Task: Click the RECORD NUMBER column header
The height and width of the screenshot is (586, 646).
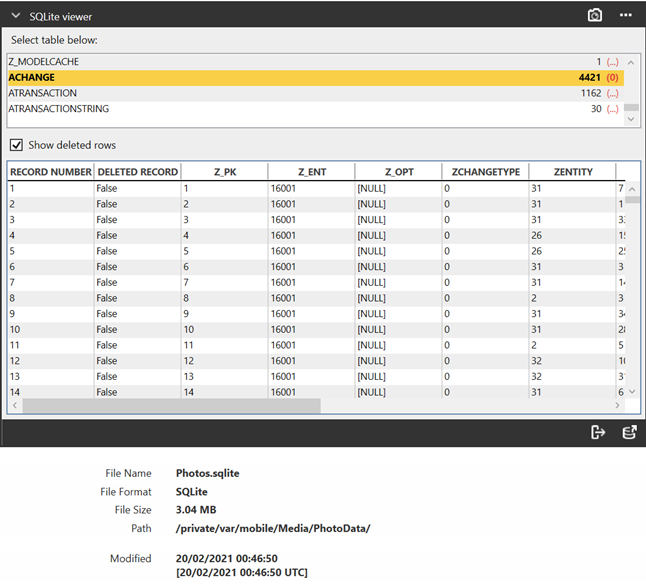Action: point(50,172)
